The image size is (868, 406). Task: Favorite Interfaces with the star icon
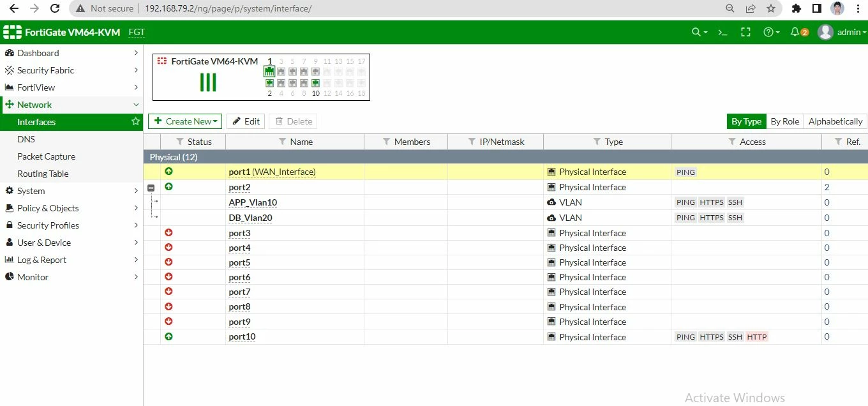(135, 121)
